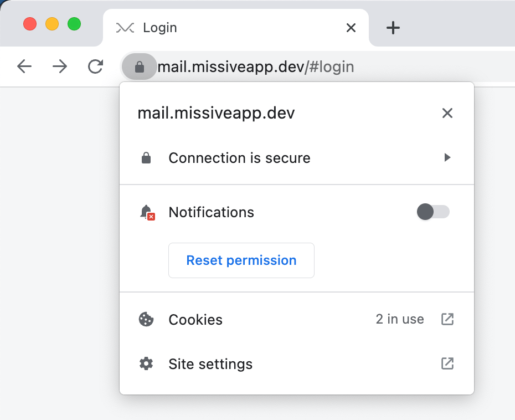Open Cookies external link icon

(447, 319)
